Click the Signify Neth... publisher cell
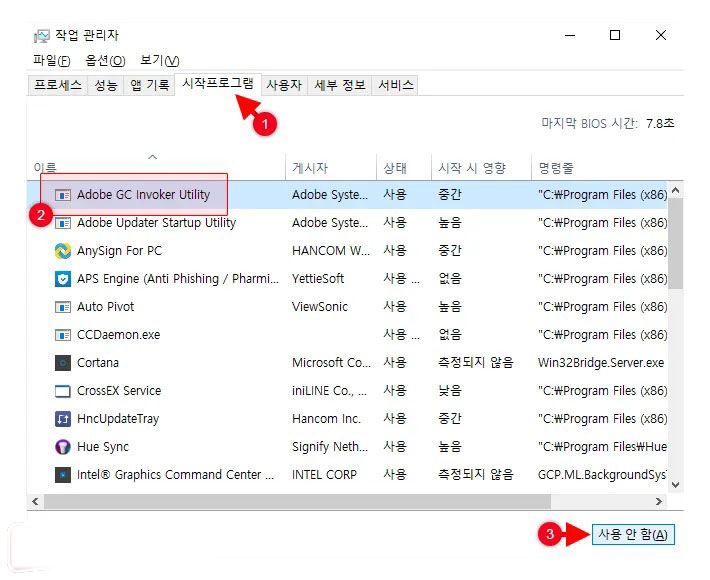 point(330,447)
